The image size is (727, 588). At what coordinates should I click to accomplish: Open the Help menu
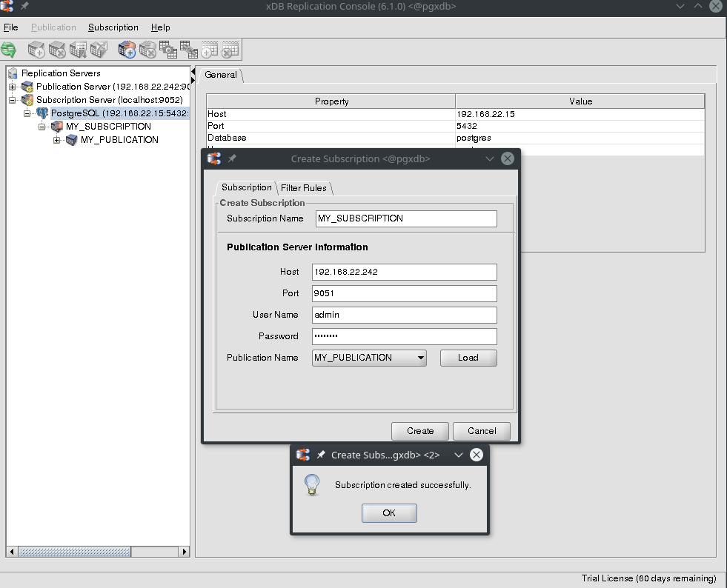[160, 27]
